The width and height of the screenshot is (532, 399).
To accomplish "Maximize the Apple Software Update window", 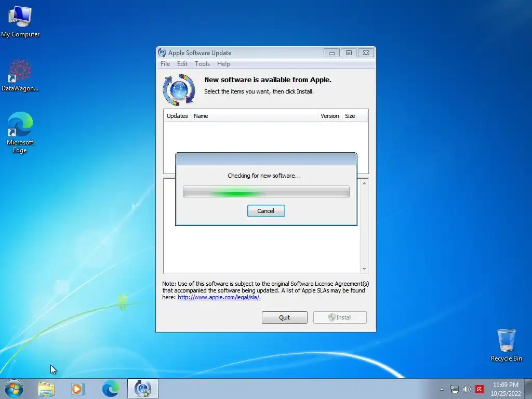I will tap(349, 52).
